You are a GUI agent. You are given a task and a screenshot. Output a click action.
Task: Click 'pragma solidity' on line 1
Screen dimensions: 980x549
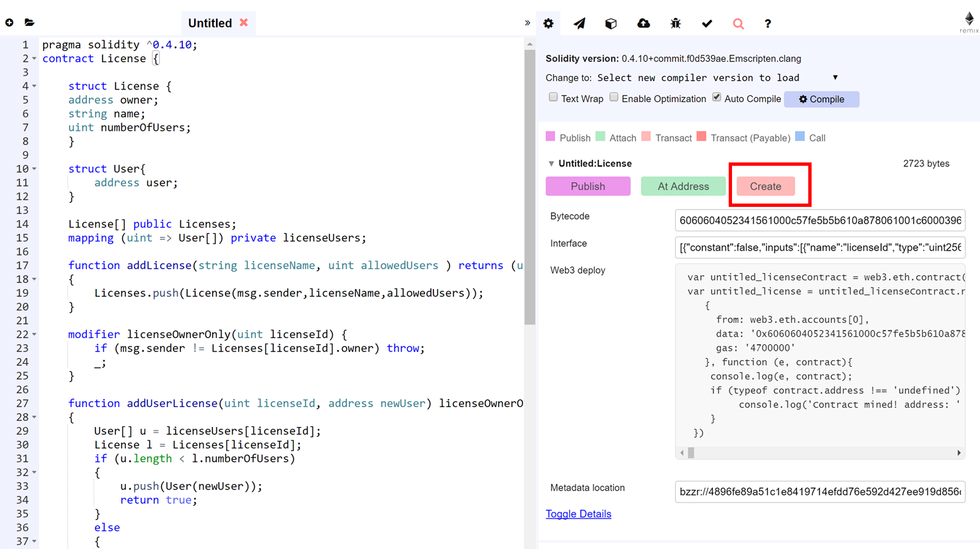click(x=91, y=45)
